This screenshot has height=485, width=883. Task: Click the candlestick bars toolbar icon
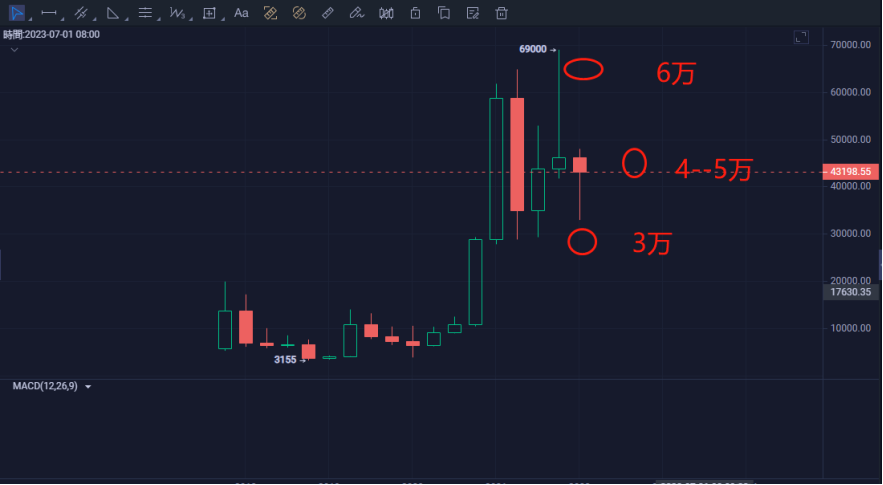click(386, 12)
